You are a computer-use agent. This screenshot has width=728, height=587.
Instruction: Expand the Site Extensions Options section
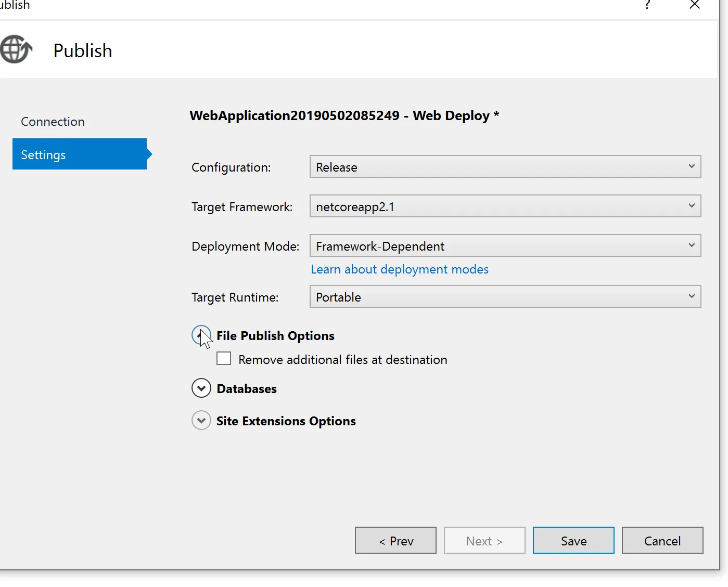201,421
